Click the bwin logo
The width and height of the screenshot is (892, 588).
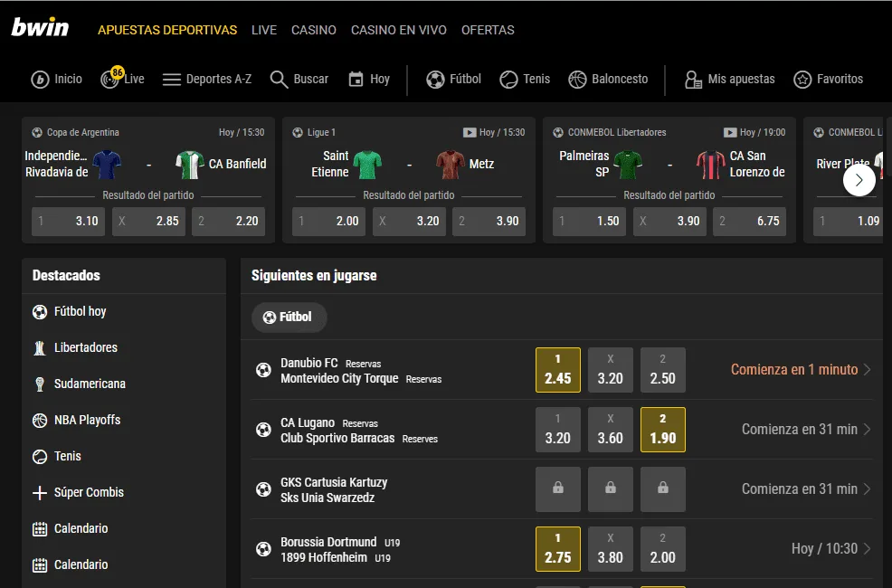pyautogui.click(x=40, y=28)
